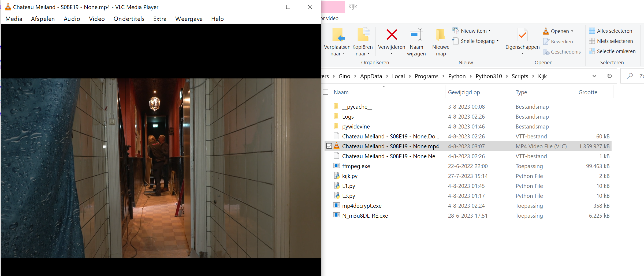This screenshot has height=276, width=644.
Task: Navigate to Python in the breadcrumb
Action: point(457,76)
